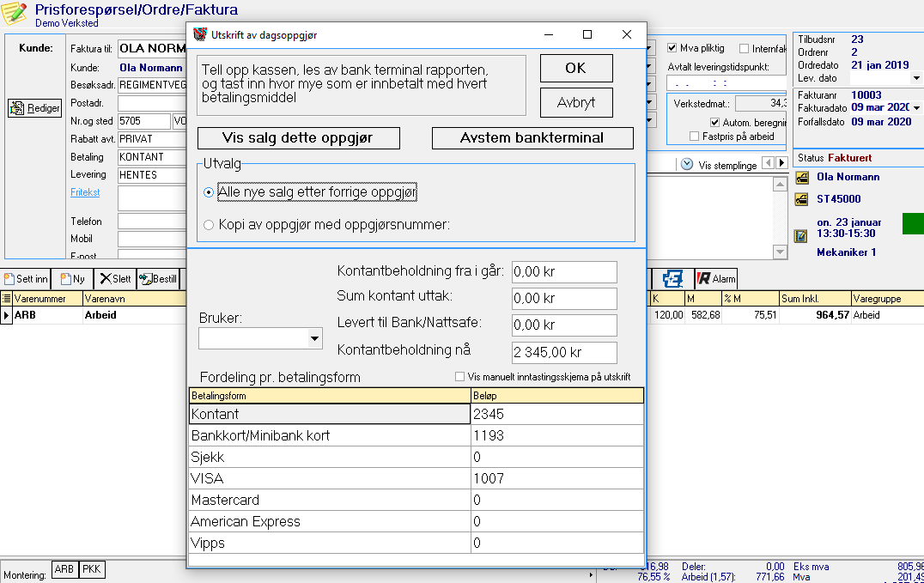Screen dimensions: 924x583
Task: Click the Betaling field showing KONTANT
Action: click(152, 157)
